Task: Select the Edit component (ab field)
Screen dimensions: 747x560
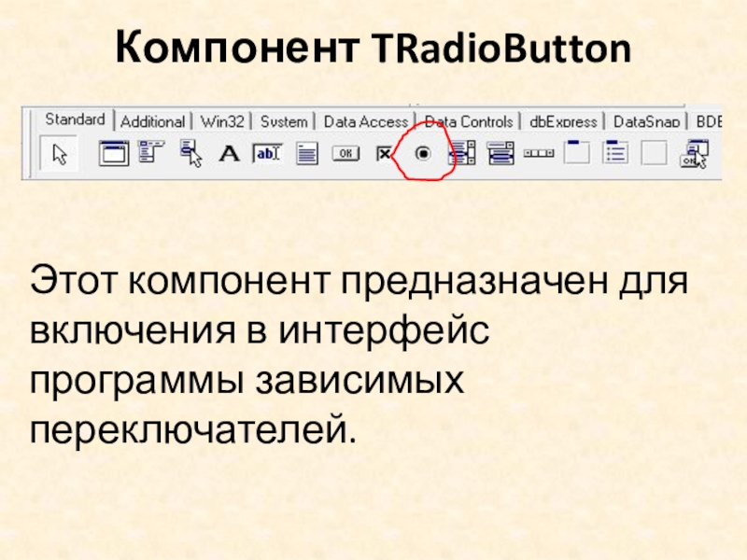Action: 267,153
